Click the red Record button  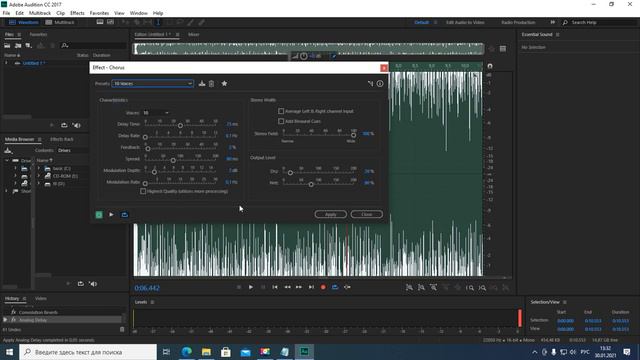(323, 287)
